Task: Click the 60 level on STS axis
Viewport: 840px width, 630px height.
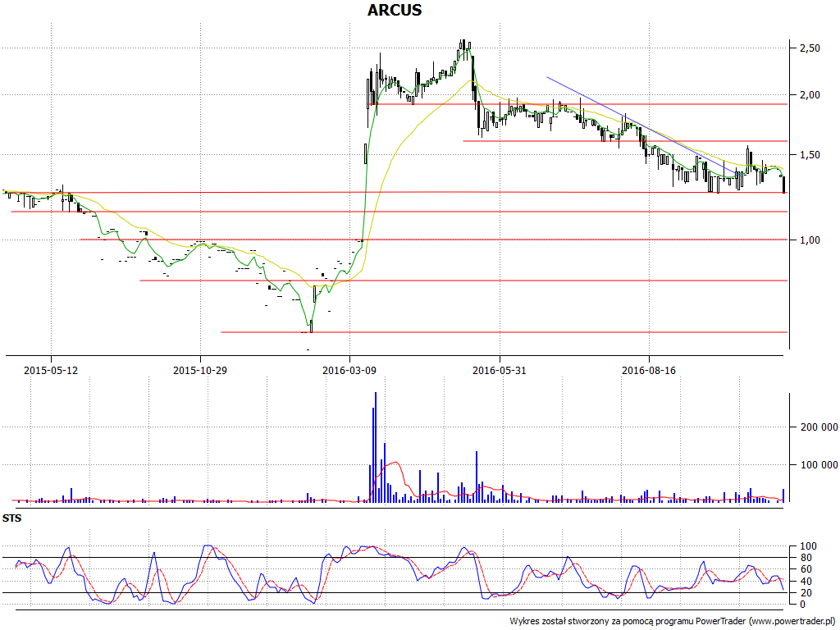Action: 806,569
